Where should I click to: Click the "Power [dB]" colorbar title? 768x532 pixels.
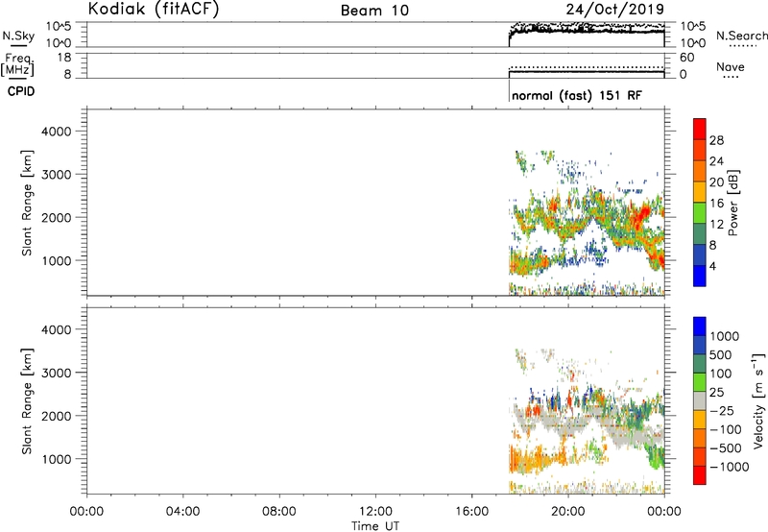point(732,203)
